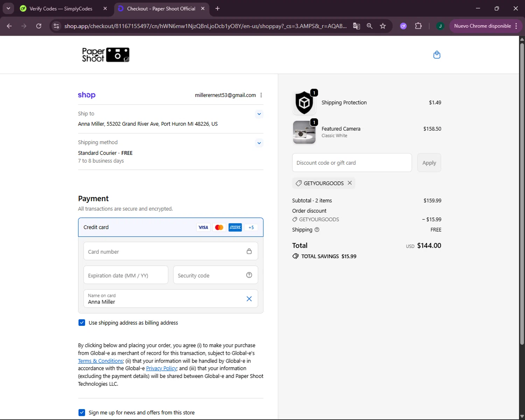This screenshot has width=525, height=420.
Task: Click the Total $144.00 amount
Action: tap(429, 246)
